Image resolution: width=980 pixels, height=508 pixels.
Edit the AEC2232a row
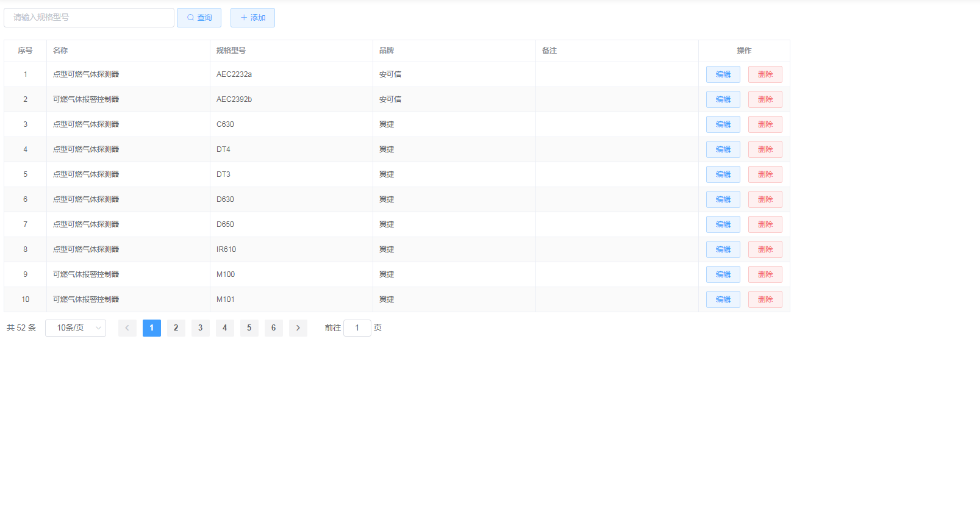point(723,74)
